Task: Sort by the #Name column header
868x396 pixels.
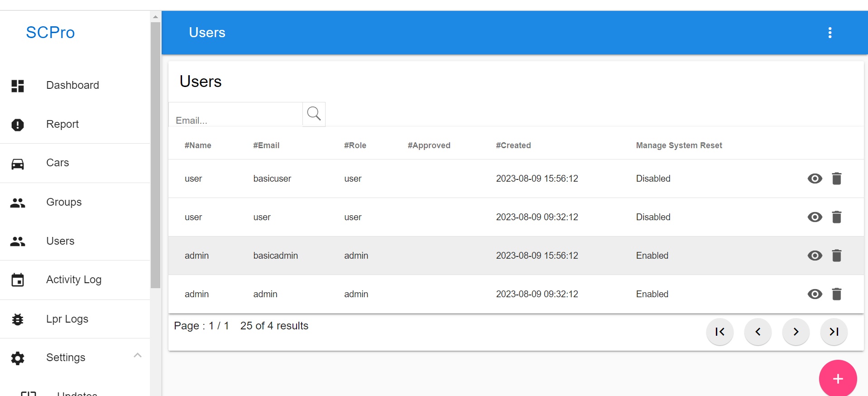Action: click(198, 145)
